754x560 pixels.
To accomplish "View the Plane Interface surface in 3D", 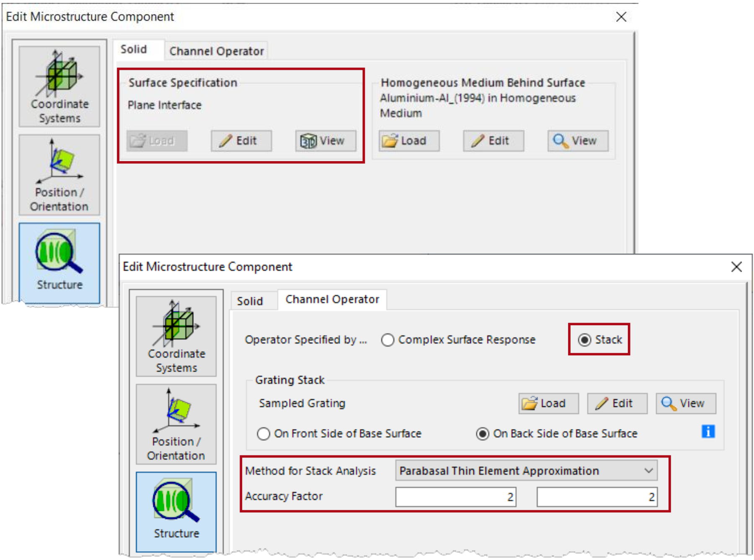I will click(x=325, y=141).
